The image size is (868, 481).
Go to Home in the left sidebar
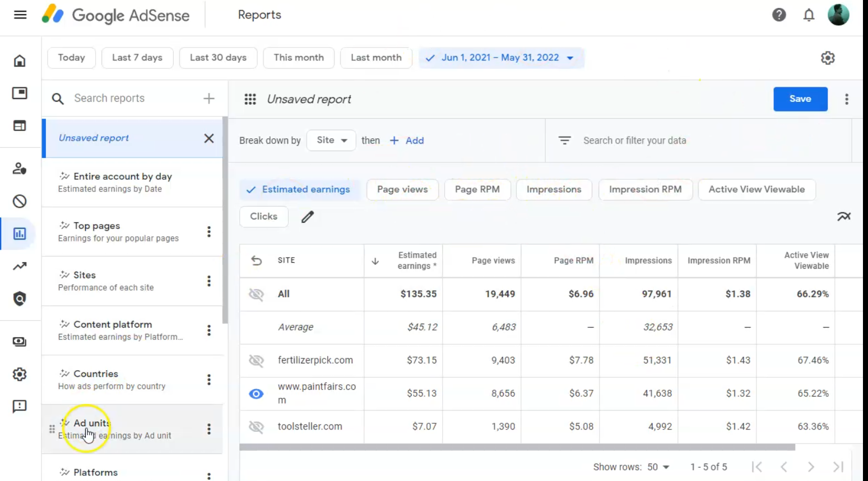[x=20, y=60]
